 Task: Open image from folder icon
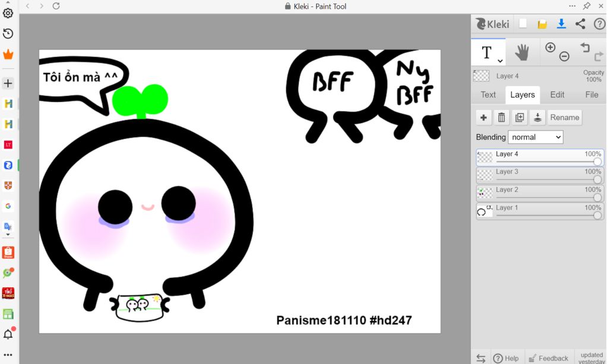[542, 24]
